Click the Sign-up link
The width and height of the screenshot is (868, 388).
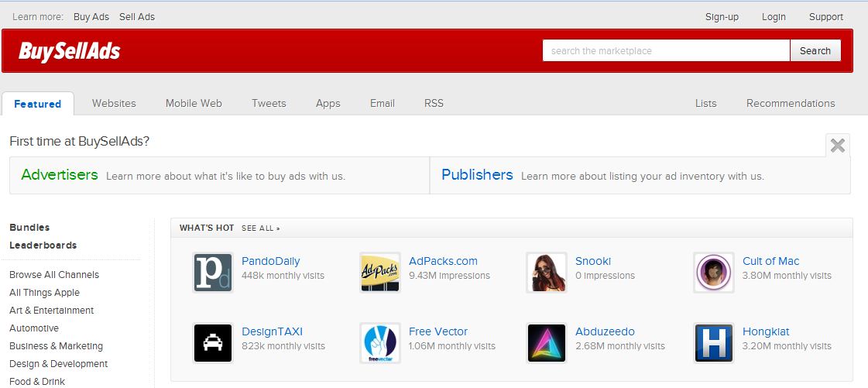click(722, 17)
